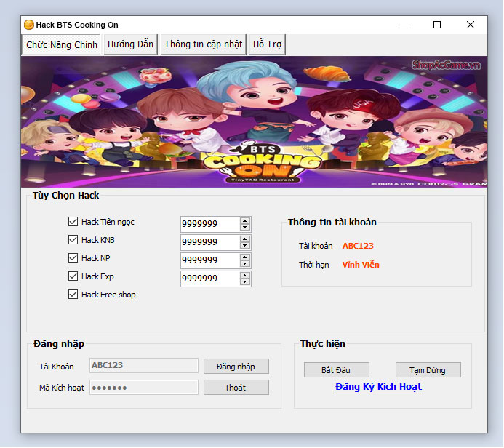
Task: Decrease the Hack Tiên ngọc value with down arrow
Action: point(245,227)
